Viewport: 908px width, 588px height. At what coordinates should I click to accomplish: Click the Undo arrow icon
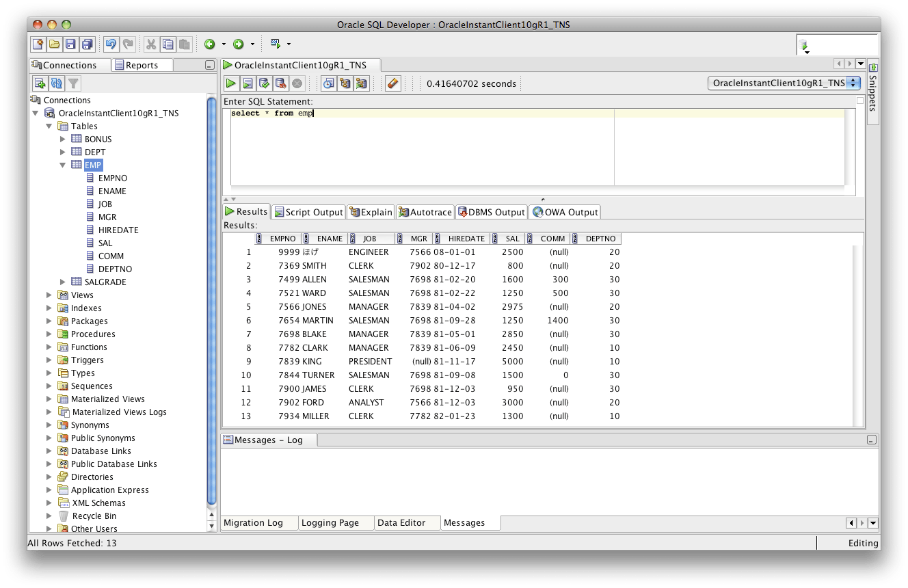point(111,44)
